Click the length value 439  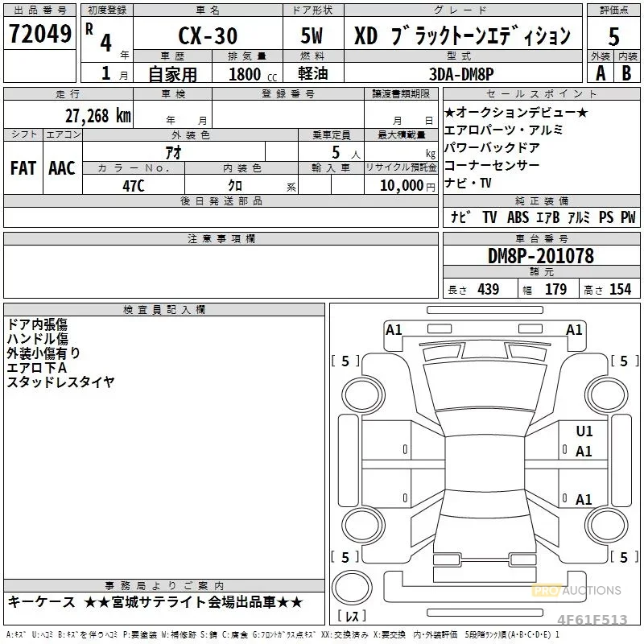[x=489, y=289]
